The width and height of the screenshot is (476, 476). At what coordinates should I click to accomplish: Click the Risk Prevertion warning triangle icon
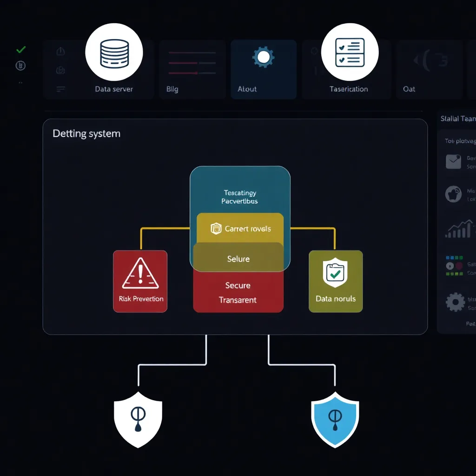(140, 274)
